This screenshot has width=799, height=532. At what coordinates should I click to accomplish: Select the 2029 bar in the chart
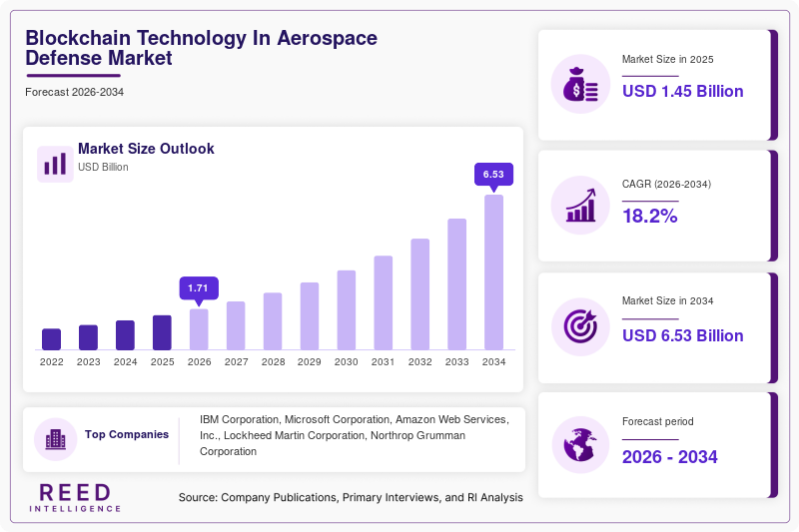click(x=310, y=316)
